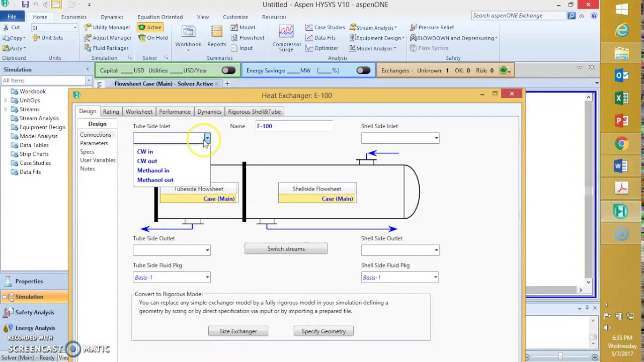Toggle the Economics capital cost switch
The height and width of the screenshot is (362, 644).
(x=228, y=71)
